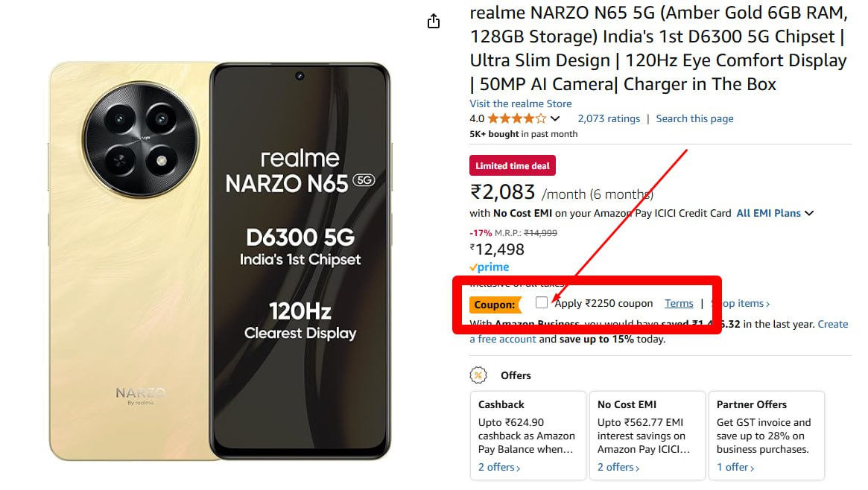Screen dimensions: 868x490
Task: View 2 offers under No Cost EMI
Action: (x=618, y=467)
